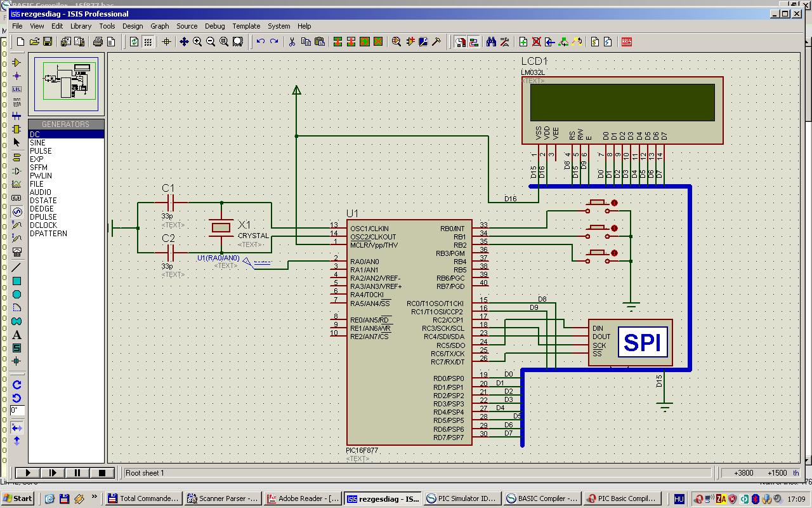Click the ARES netlist transfer icon
Screen dimensions: 812x508
(626, 42)
